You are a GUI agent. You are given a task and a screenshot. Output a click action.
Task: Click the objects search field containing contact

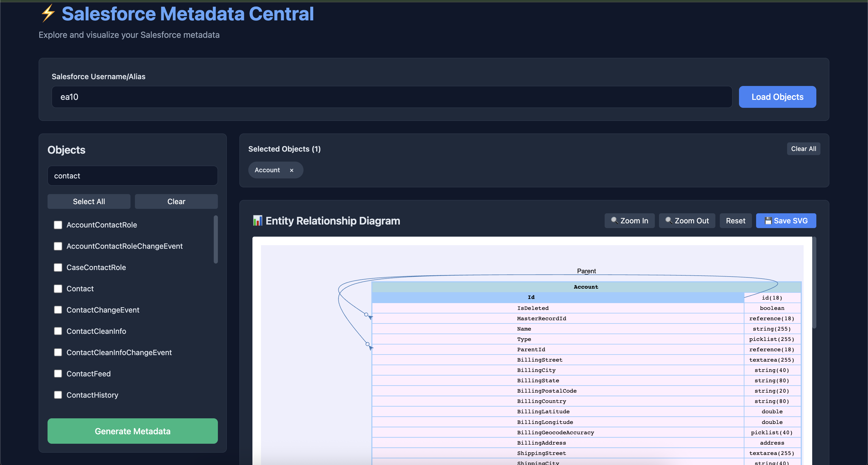pyautogui.click(x=133, y=176)
